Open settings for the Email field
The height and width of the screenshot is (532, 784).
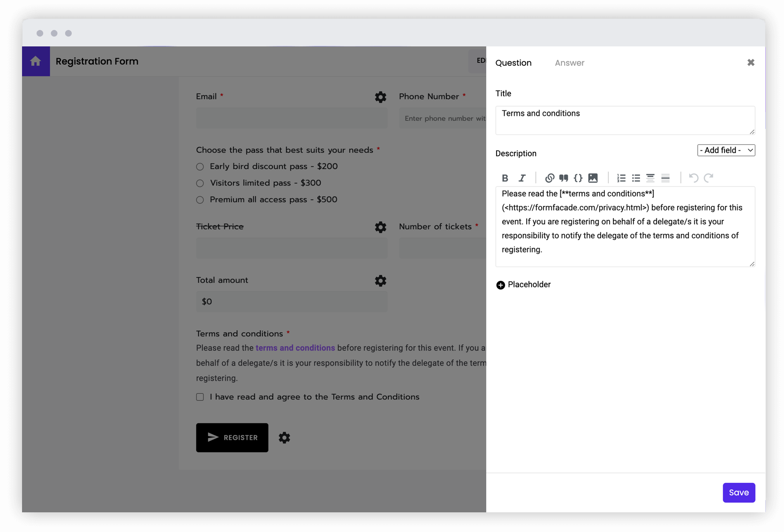coord(380,97)
